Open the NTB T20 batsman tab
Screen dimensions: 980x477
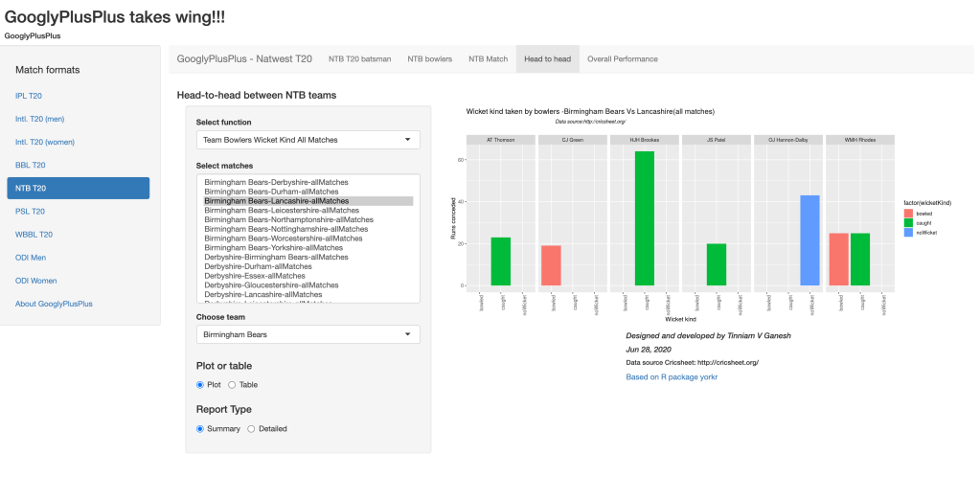click(359, 58)
